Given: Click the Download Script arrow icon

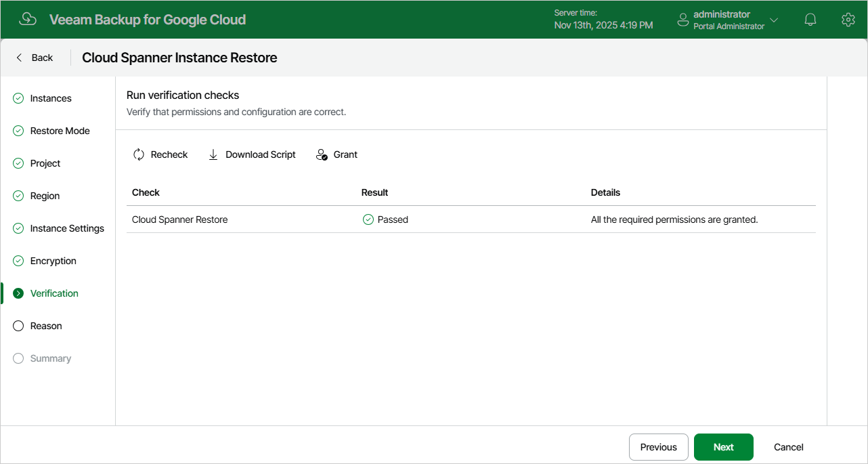Looking at the screenshot, I should pyautogui.click(x=213, y=154).
